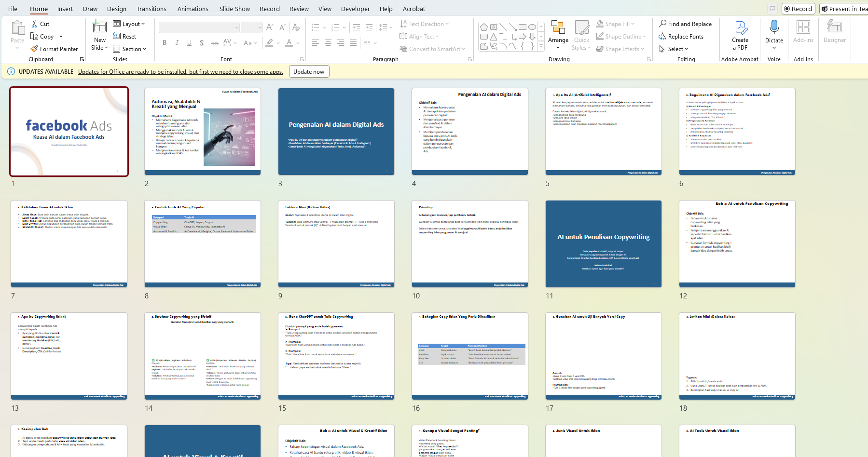The height and width of the screenshot is (457, 868).
Task: Clear all formatting
Action: coord(296,27)
